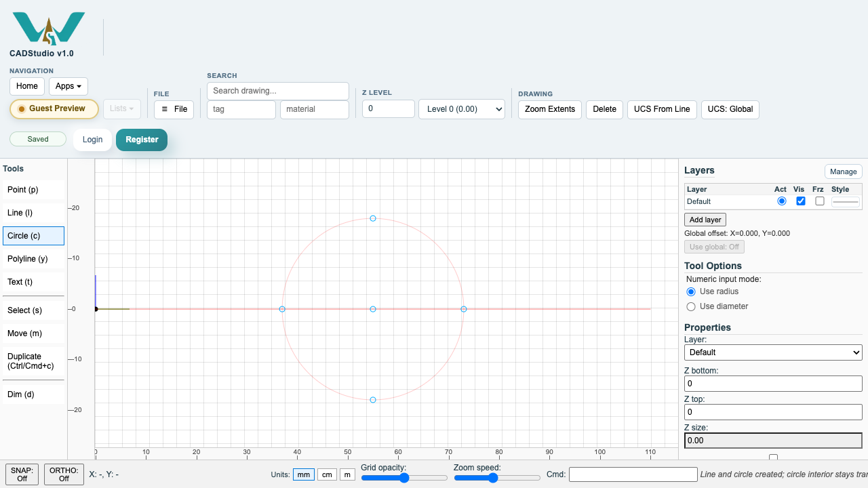Image resolution: width=868 pixels, height=488 pixels.
Task: Select Use diameter input mode
Action: pyautogui.click(x=691, y=306)
